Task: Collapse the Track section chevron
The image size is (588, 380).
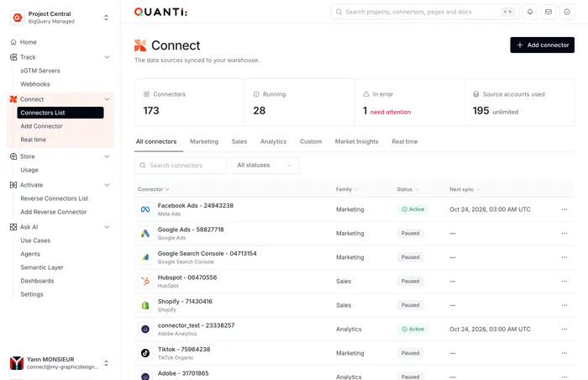Action: click(107, 57)
